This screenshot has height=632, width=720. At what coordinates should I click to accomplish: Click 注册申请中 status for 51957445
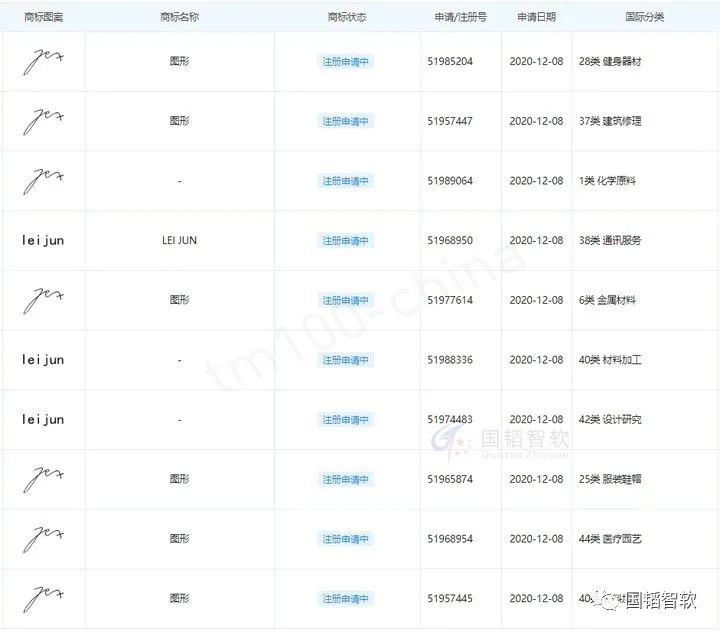(345, 599)
